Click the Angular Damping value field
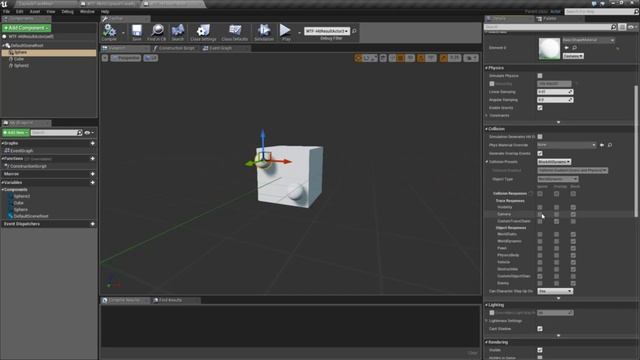The image size is (640, 360). click(555, 100)
